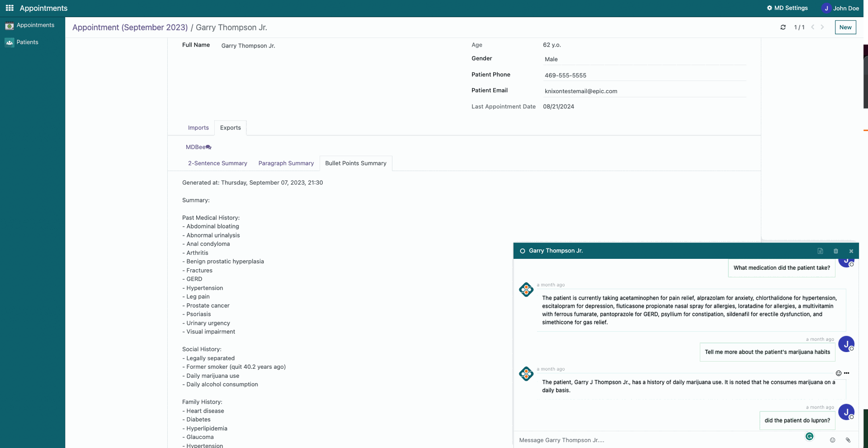This screenshot has width=868, height=448.
Task: Click the Message Garry Thompson Jr. input field
Action: coord(656,440)
